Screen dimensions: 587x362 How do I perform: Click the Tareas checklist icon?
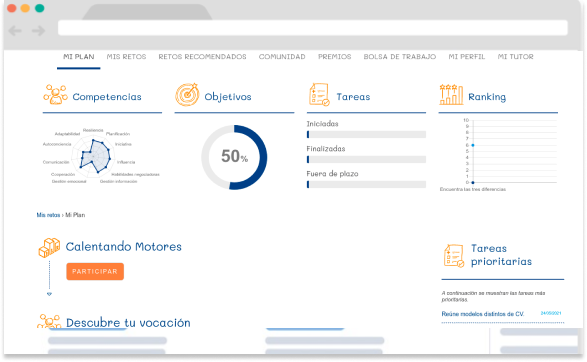tap(319, 95)
